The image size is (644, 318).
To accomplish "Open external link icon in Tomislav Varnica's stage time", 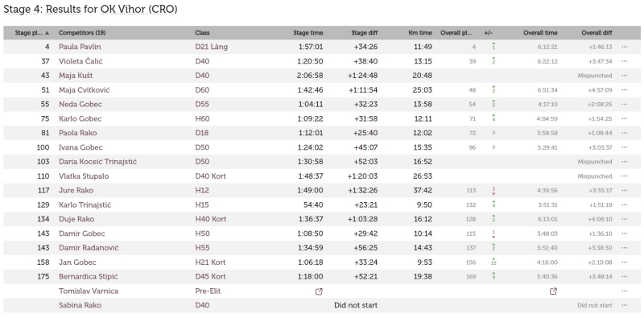I will point(319,291).
